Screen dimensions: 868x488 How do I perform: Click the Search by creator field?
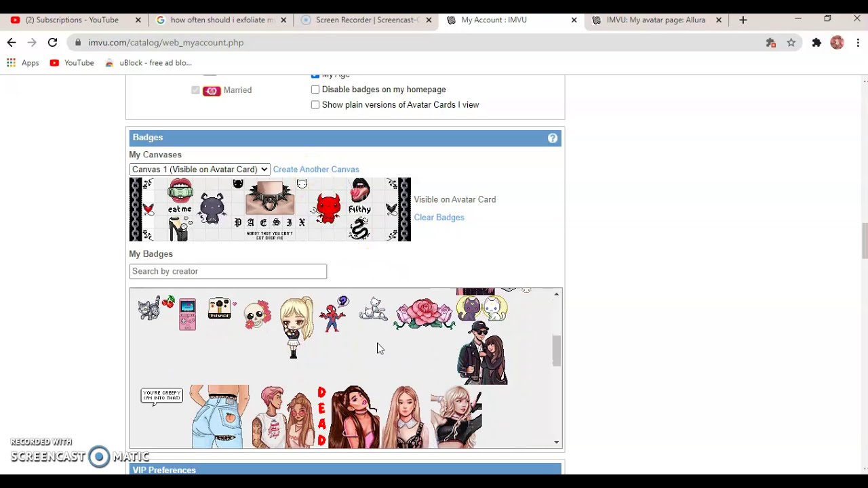(x=228, y=271)
